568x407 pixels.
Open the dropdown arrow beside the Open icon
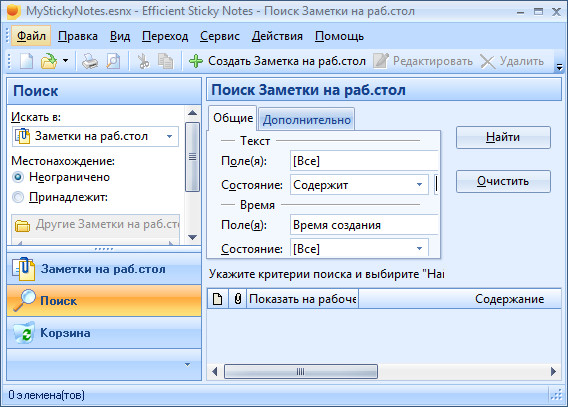coord(66,60)
